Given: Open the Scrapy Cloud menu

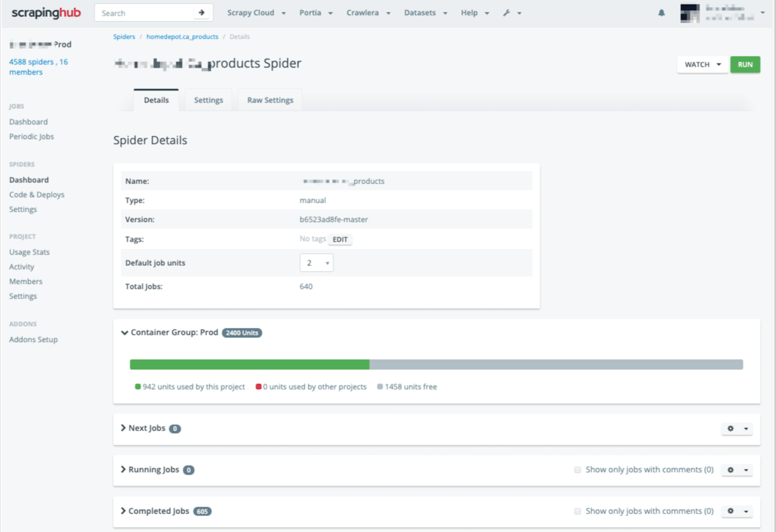Looking at the screenshot, I should (256, 13).
